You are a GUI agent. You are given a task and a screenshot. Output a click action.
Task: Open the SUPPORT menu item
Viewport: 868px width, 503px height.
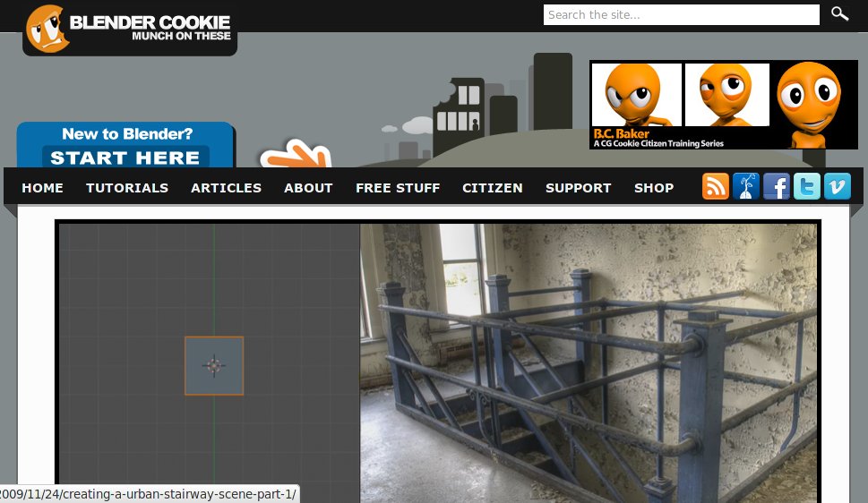(579, 188)
